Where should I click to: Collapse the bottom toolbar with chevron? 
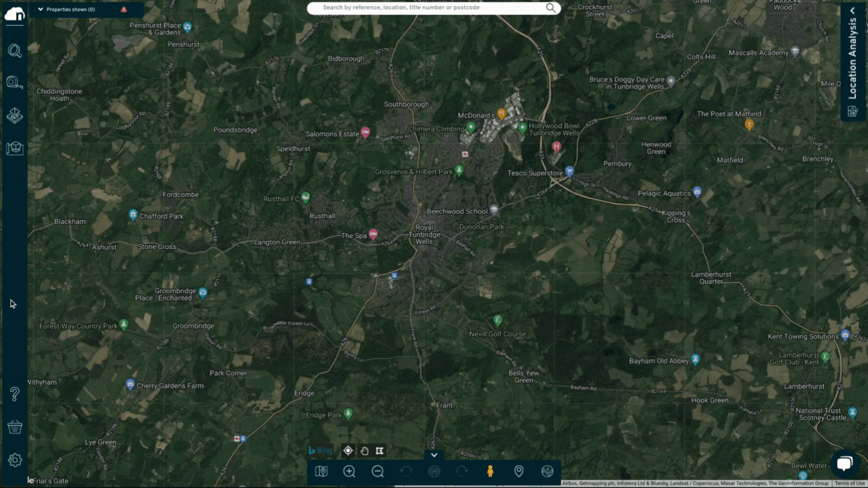[434, 455]
